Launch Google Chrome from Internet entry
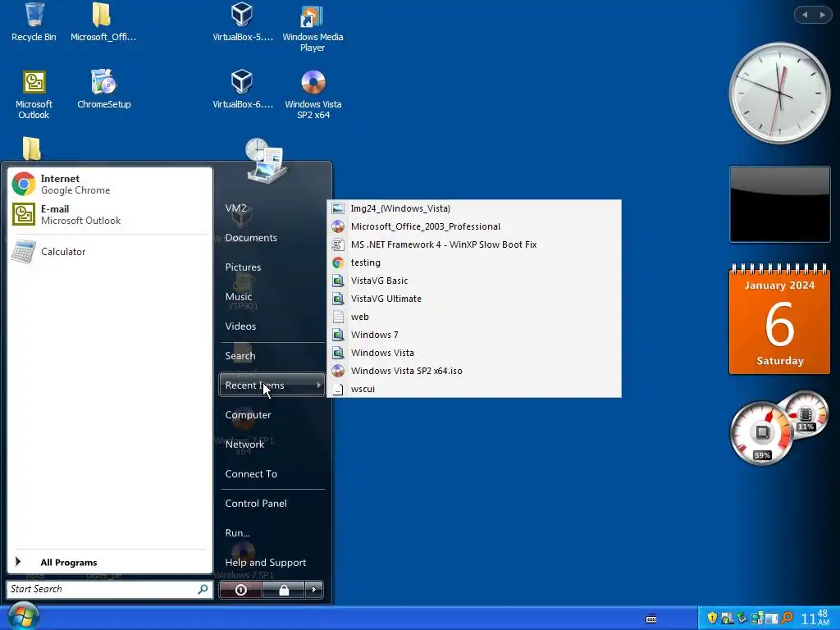The height and width of the screenshot is (630, 840). [109, 185]
